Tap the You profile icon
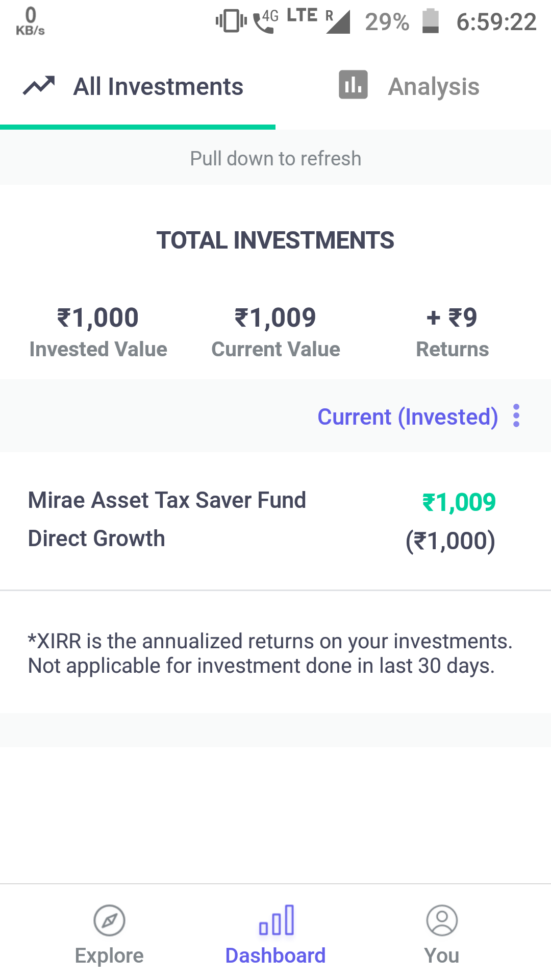The width and height of the screenshot is (551, 980). click(442, 920)
